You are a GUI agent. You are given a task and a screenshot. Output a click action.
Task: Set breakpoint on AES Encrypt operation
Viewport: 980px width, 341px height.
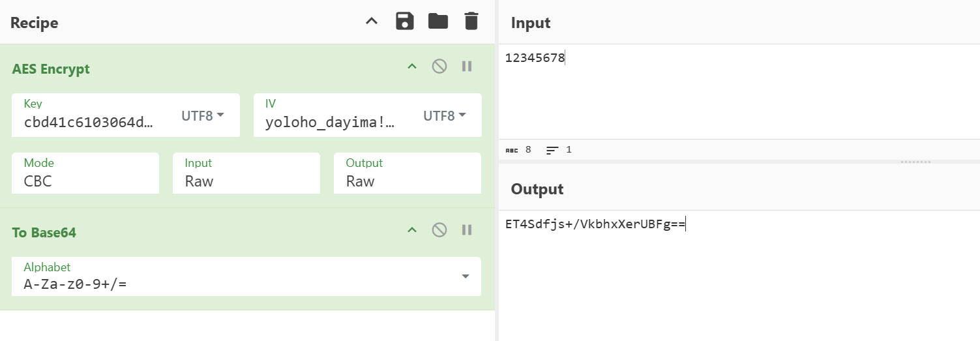(467, 66)
